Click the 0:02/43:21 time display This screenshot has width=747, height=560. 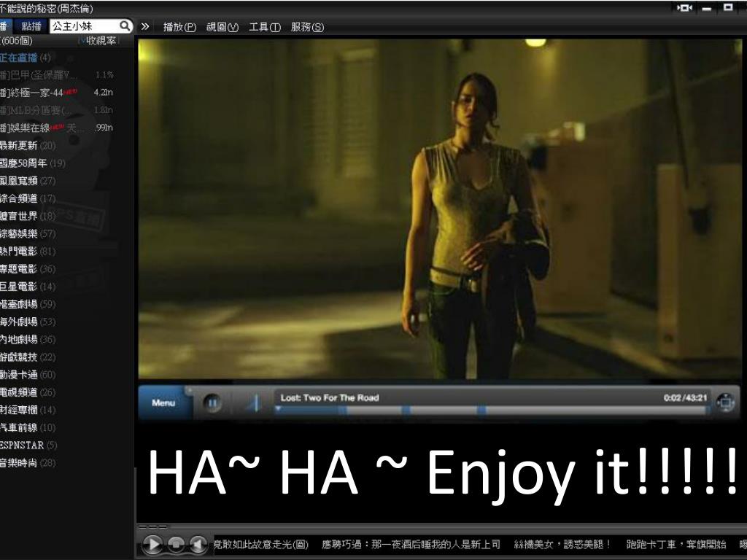[685, 397]
